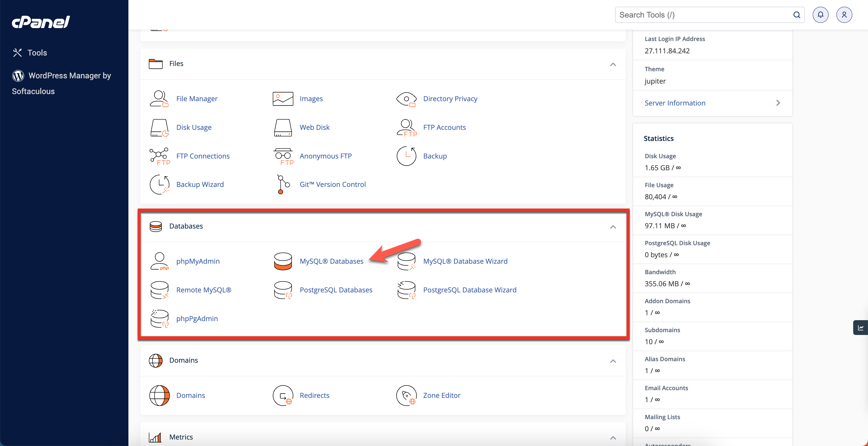Open the user account icon
The width and height of the screenshot is (868, 446).
pyautogui.click(x=844, y=15)
